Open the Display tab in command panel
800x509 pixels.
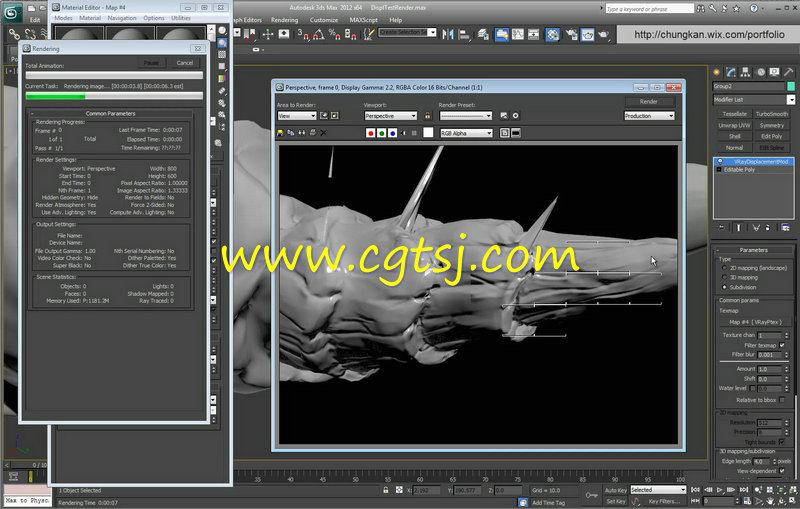[x=774, y=72]
